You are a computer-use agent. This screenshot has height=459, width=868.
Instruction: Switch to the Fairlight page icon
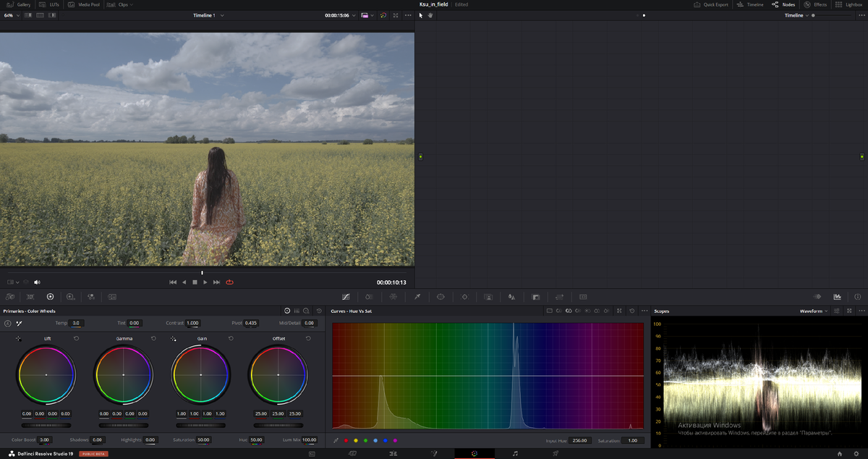515,453
